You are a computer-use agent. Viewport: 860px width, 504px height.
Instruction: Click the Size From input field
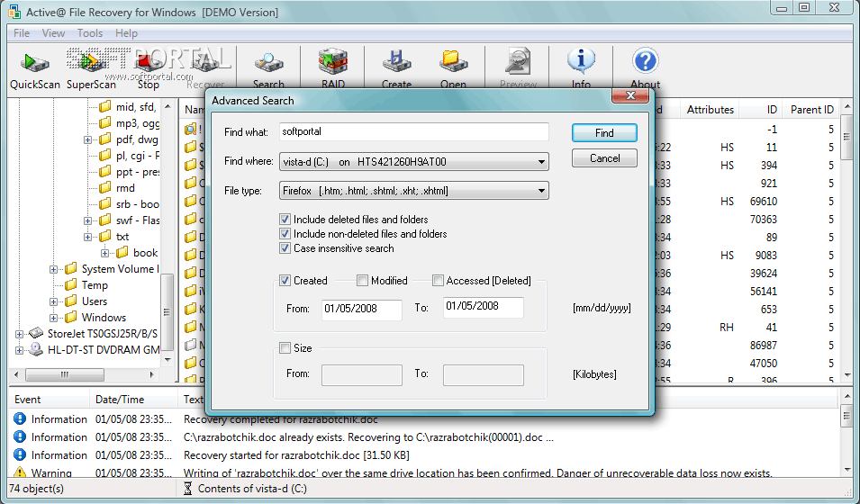[x=361, y=375]
